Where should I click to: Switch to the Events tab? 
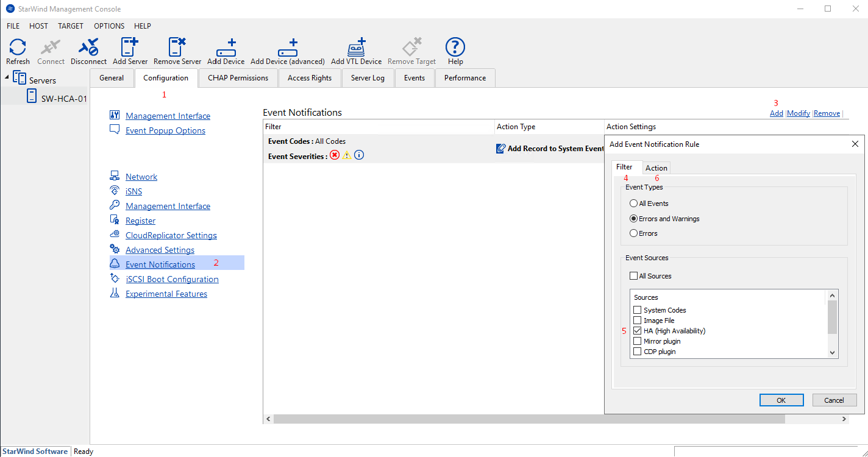pyautogui.click(x=414, y=78)
